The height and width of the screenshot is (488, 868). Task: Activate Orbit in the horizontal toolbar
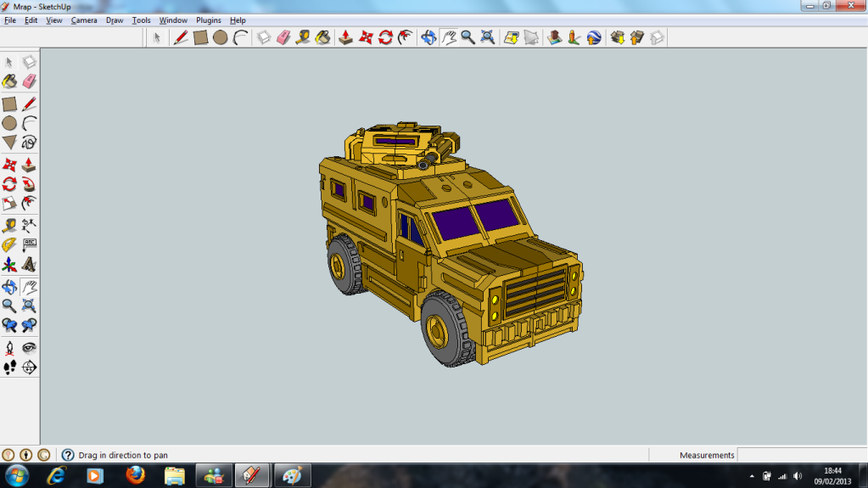[428, 37]
